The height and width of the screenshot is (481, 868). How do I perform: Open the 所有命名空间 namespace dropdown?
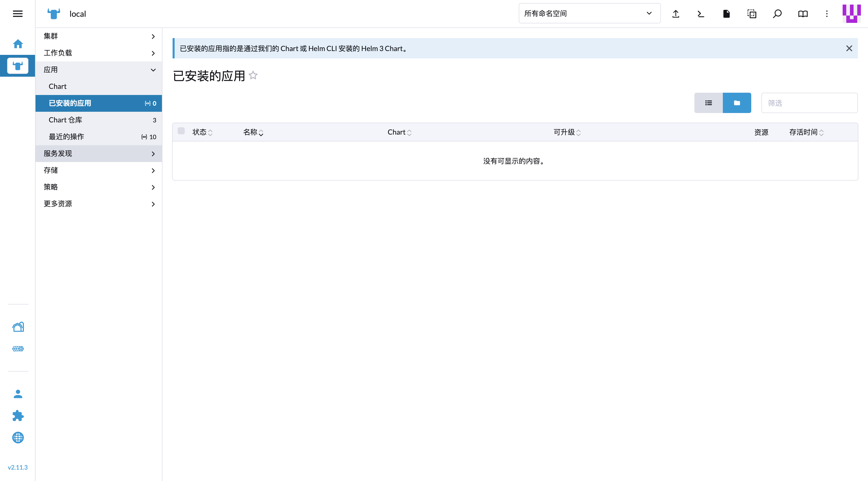pos(589,13)
